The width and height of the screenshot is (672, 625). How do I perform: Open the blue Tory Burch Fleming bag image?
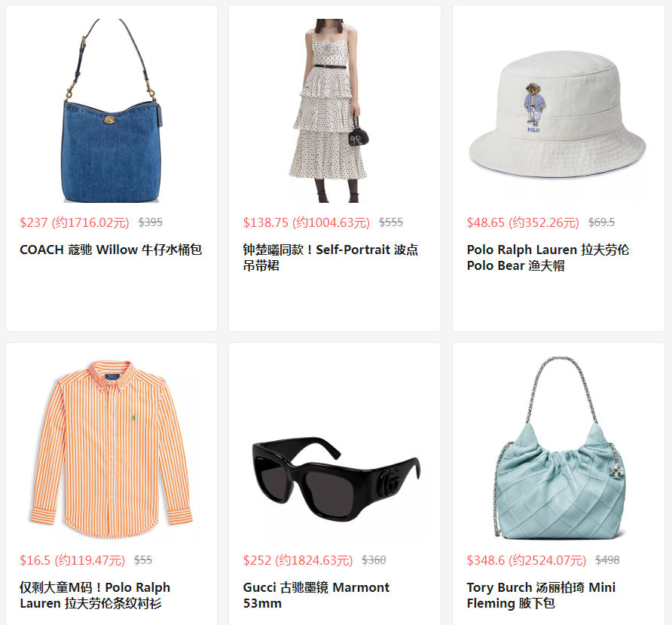(558, 449)
